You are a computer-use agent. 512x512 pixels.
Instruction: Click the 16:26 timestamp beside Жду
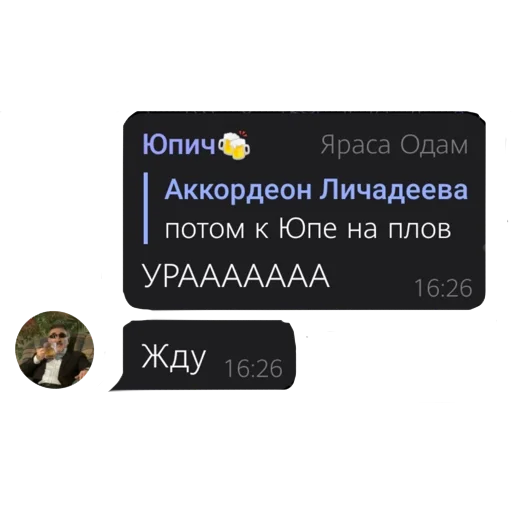click(x=254, y=369)
